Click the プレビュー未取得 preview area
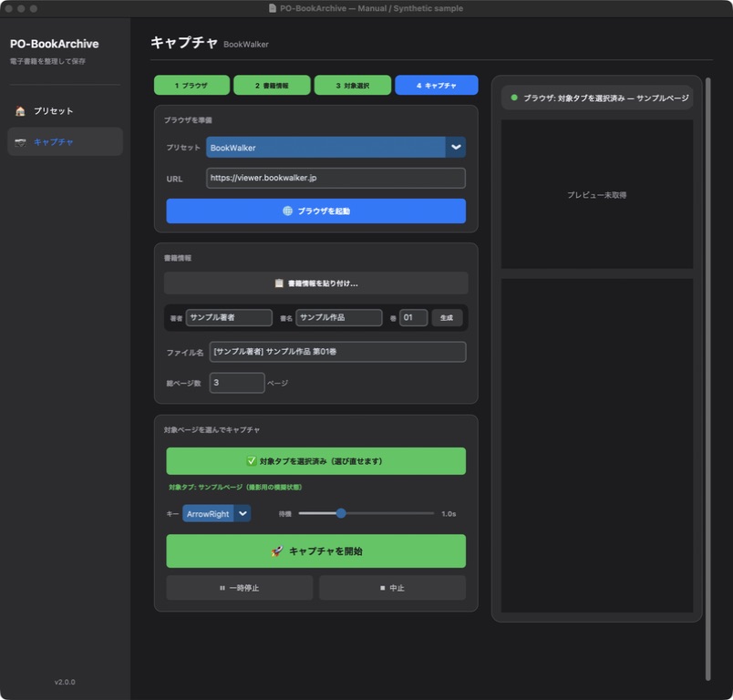The width and height of the screenshot is (733, 700). click(x=597, y=194)
